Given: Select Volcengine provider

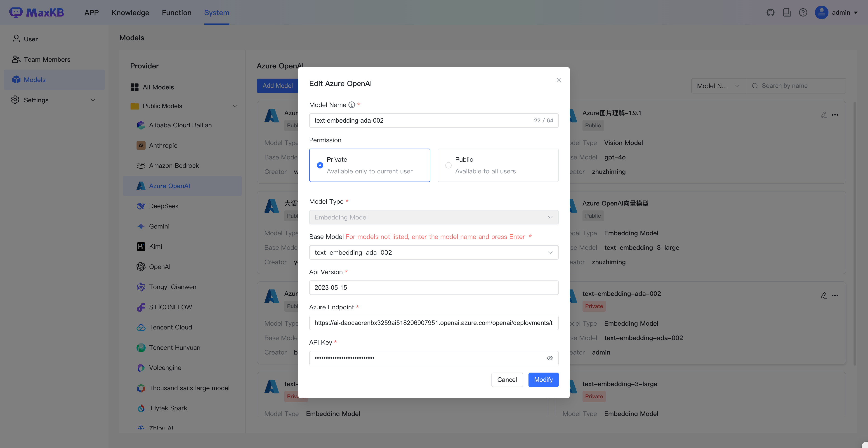Looking at the screenshot, I should (182, 368).
